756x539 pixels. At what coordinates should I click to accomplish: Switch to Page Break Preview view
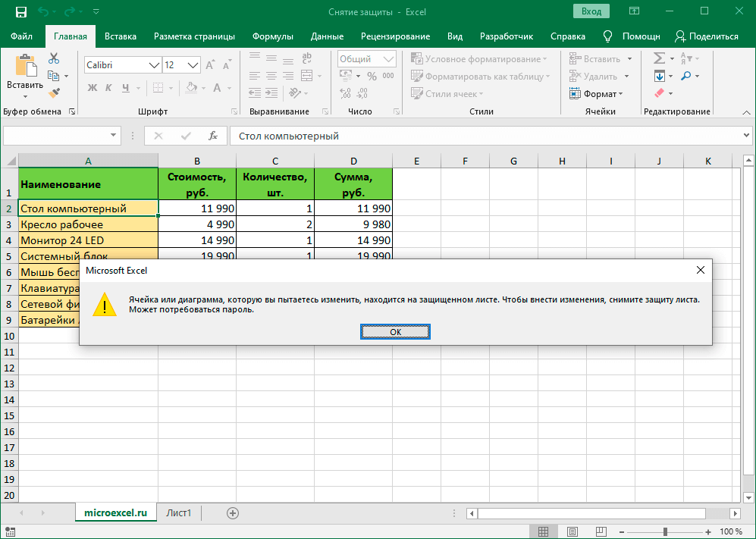pyautogui.click(x=602, y=531)
